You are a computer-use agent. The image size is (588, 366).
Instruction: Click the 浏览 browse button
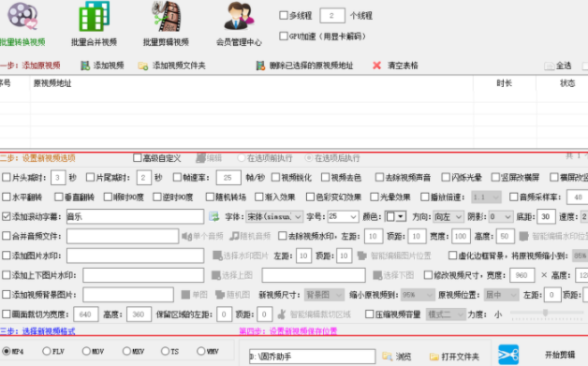397,357
